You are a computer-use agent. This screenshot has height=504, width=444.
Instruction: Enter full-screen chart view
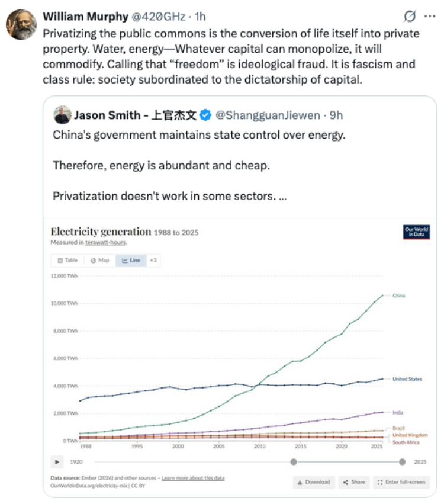pyautogui.click(x=401, y=482)
